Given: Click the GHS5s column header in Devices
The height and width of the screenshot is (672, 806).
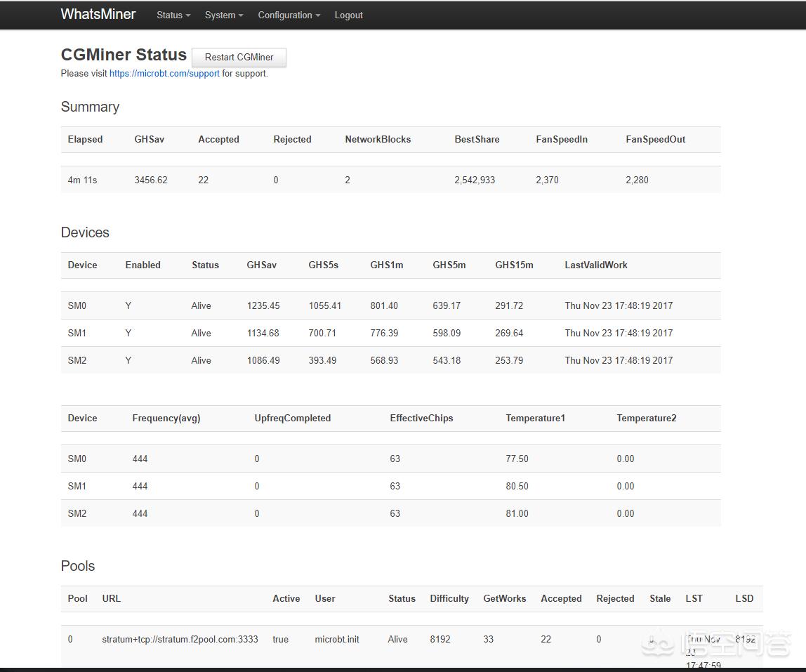Looking at the screenshot, I should pos(323,265).
